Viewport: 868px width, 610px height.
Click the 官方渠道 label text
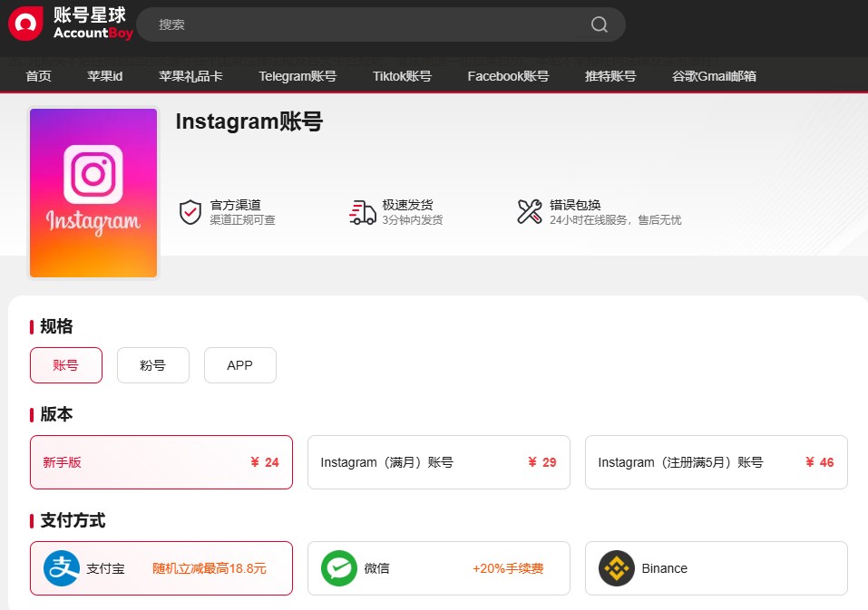[x=235, y=205]
